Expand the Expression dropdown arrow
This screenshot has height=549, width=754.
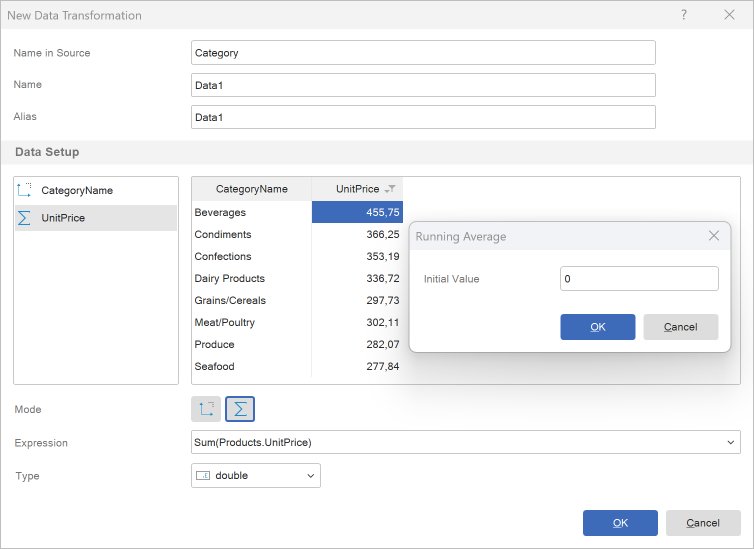pos(730,443)
